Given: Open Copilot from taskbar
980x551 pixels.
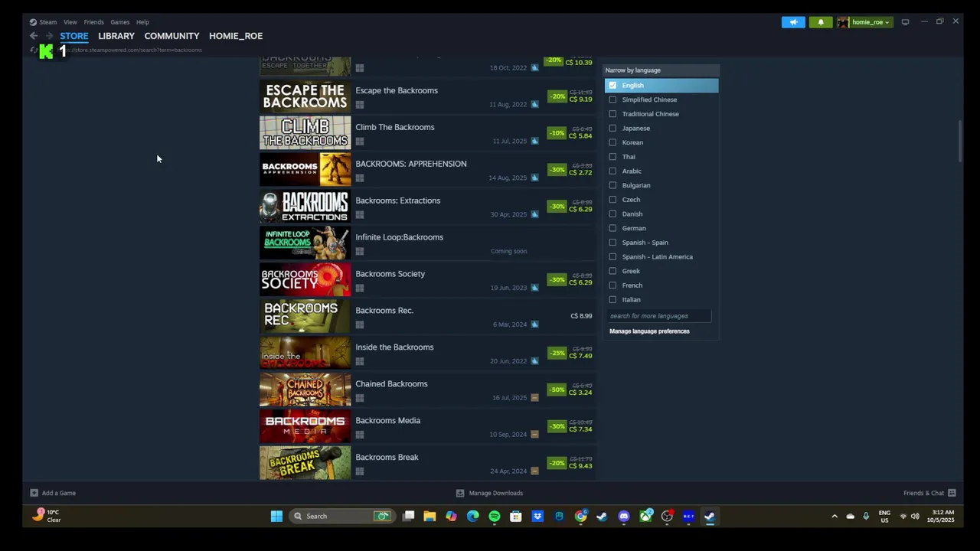Looking at the screenshot, I should tap(451, 516).
